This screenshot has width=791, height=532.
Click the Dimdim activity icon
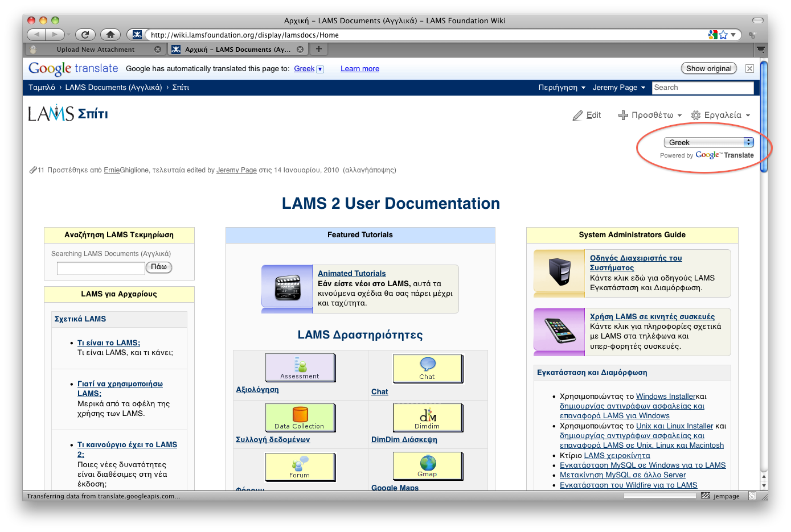point(427,418)
